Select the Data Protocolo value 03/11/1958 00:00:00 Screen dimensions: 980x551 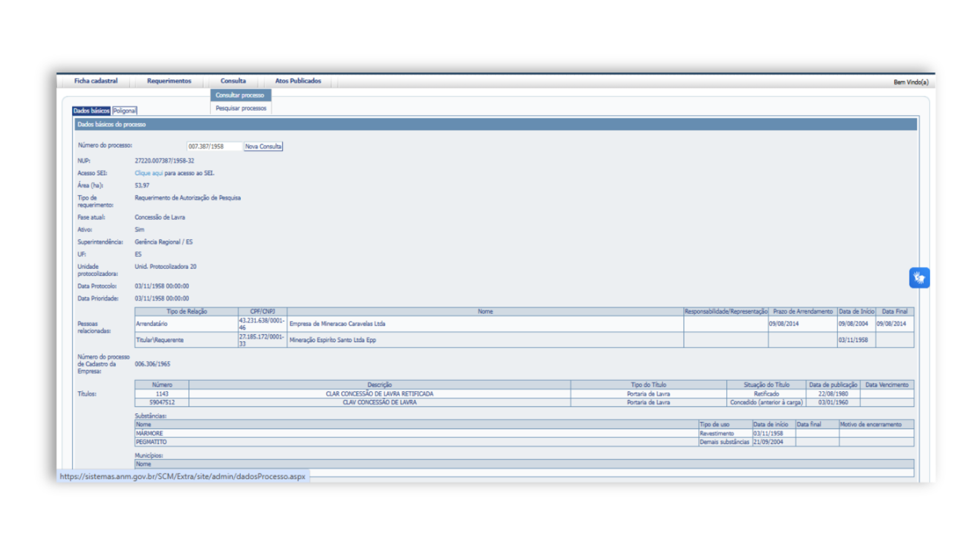162,287
